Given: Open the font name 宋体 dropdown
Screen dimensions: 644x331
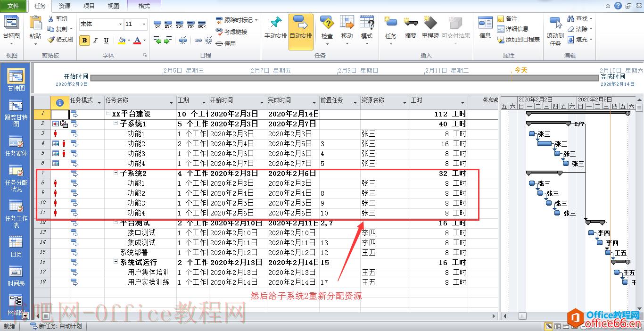Looking at the screenshot, I should pyautogui.click(x=120, y=24).
